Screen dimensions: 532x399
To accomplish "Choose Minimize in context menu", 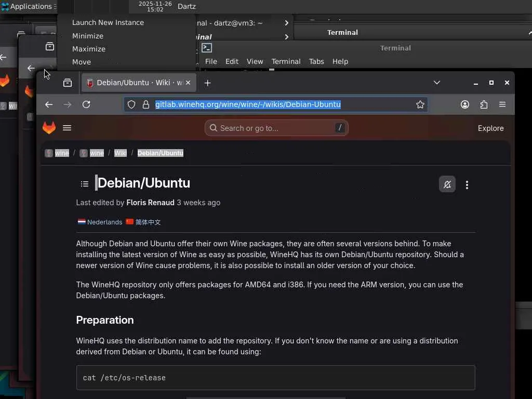I will [88, 36].
